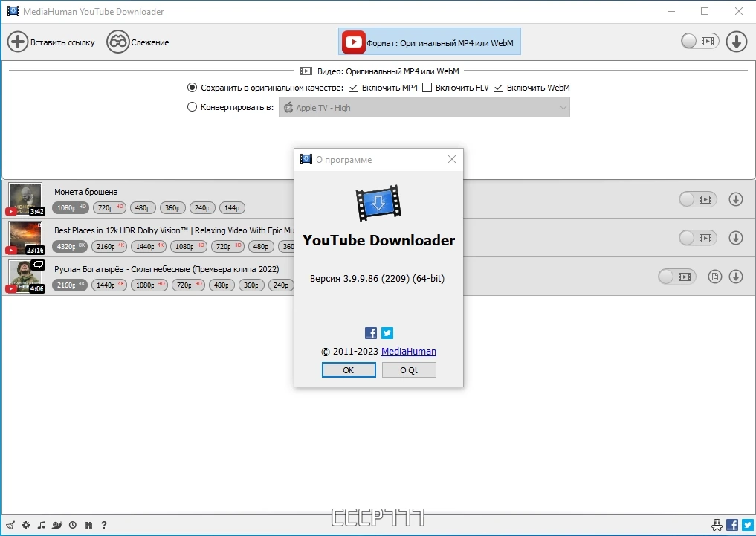Toggle video switch on Руслан Богатырёв row
Image resolution: width=756 pixels, height=536 pixels.
pos(677,277)
